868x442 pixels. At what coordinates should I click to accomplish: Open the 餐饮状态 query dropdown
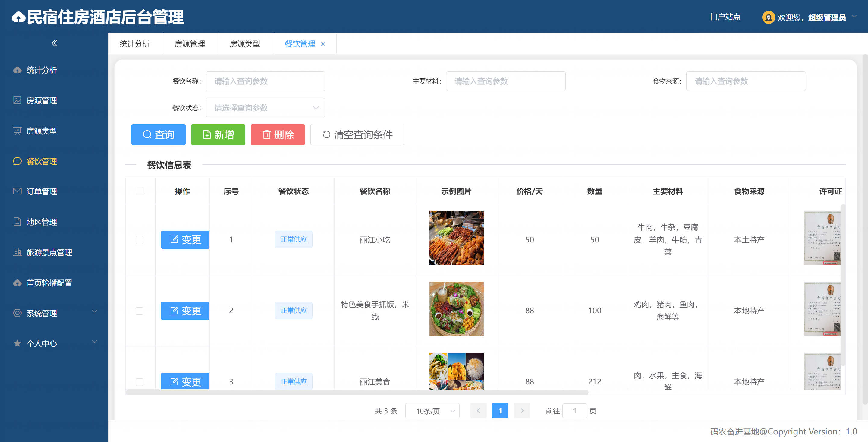point(265,108)
